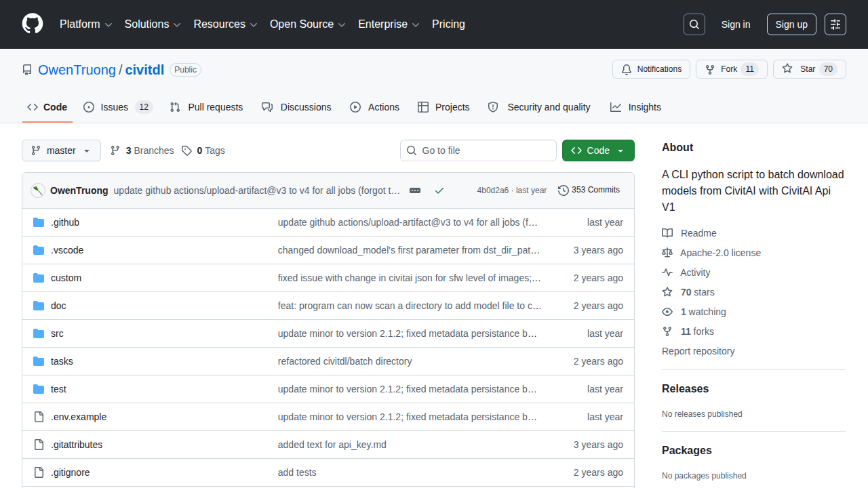Click the history clock icon for commits
Image resolution: width=868 pixels, height=488 pixels.
point(564,190)
